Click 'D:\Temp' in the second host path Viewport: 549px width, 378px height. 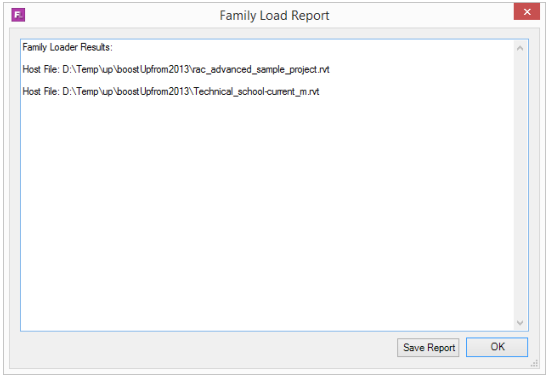click(x=81, y=92)
